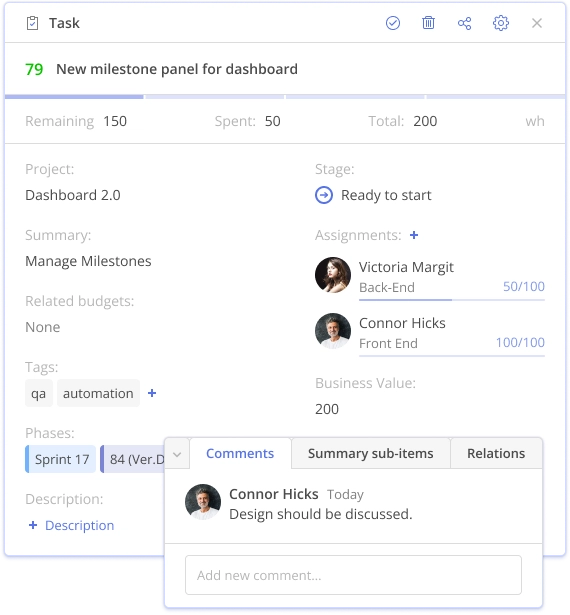The height and width of the screenshot is (615, 570).
Task: Click the Ready to start stage icon
Action: (324, 195)
